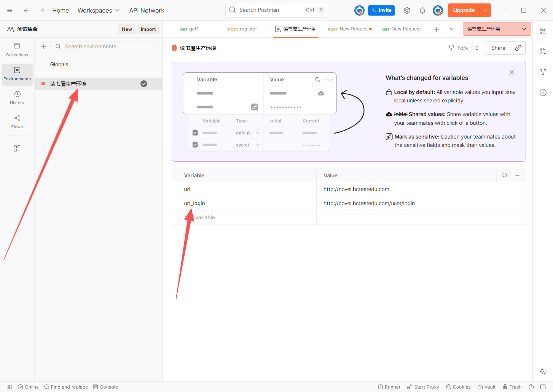Click the sync status icon beside Invite
Image resolution: width=553 pixels, height=392 pixels.
359,10
